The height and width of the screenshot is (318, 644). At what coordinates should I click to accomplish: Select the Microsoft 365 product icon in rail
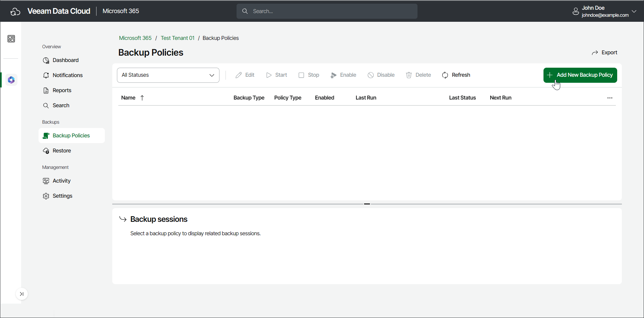(x=11, y=80)
